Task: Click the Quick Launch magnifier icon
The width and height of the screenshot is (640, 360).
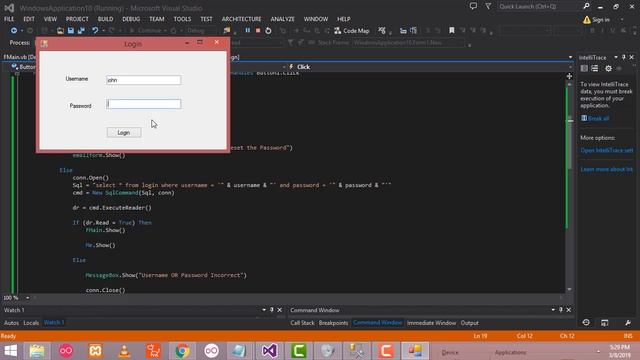Action: tap(586, 6)
